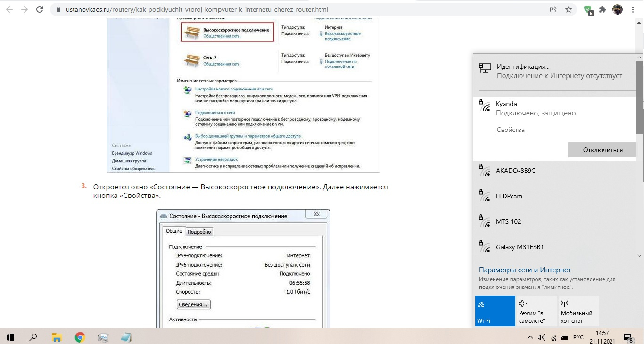Image resolution: width=644 pixels, height=344 pixels.
Task: Click Kyanda Wi-Fi signal icon
Action: click(485, 106)
